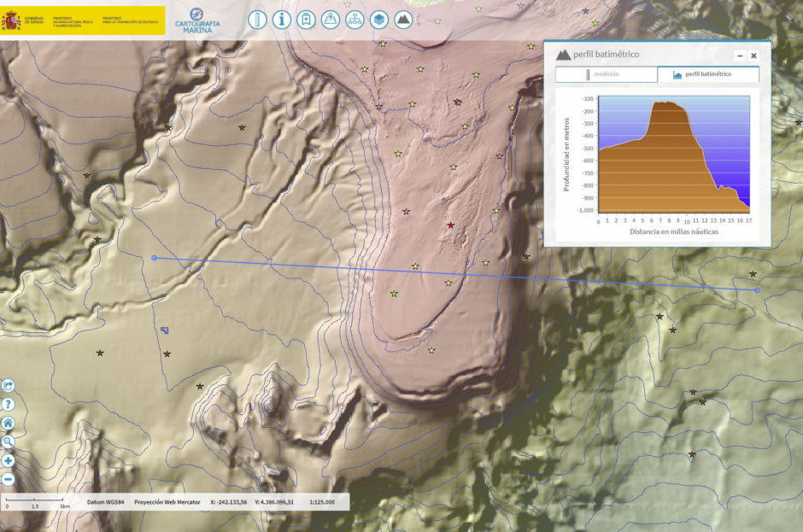
Task: Click the magnifying glass search icon
Action: [9, 442]
